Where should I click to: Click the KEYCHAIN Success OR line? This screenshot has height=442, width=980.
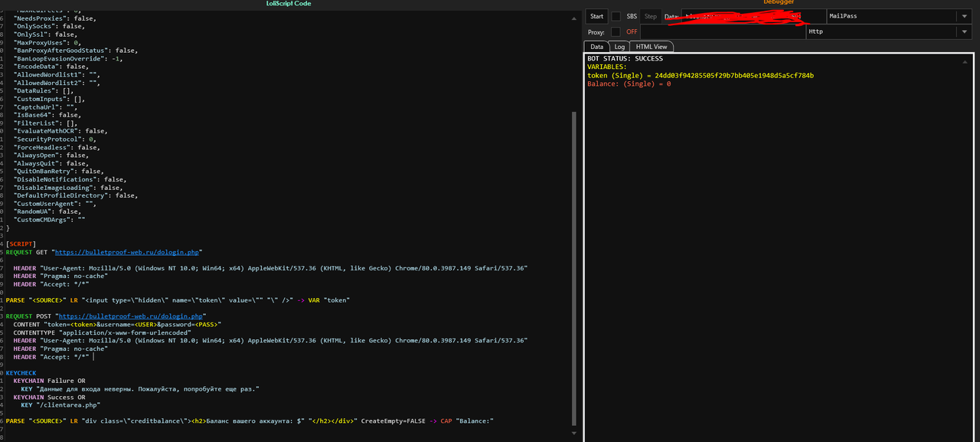[50, 397]
